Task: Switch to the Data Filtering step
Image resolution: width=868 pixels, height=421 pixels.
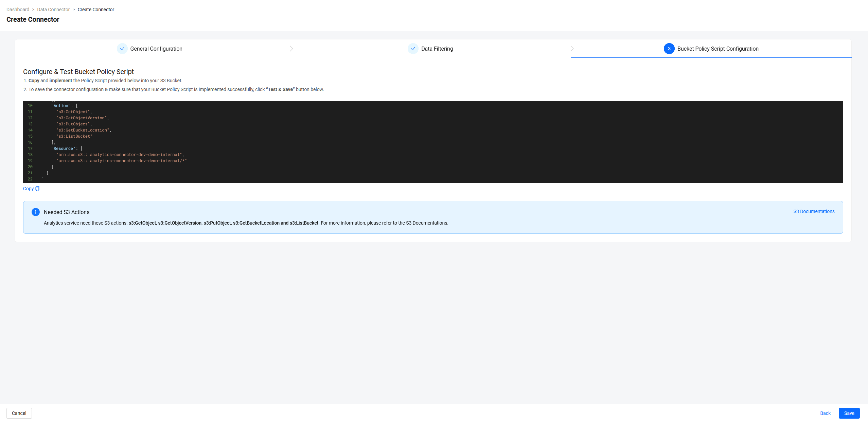Action: point(437,49)
